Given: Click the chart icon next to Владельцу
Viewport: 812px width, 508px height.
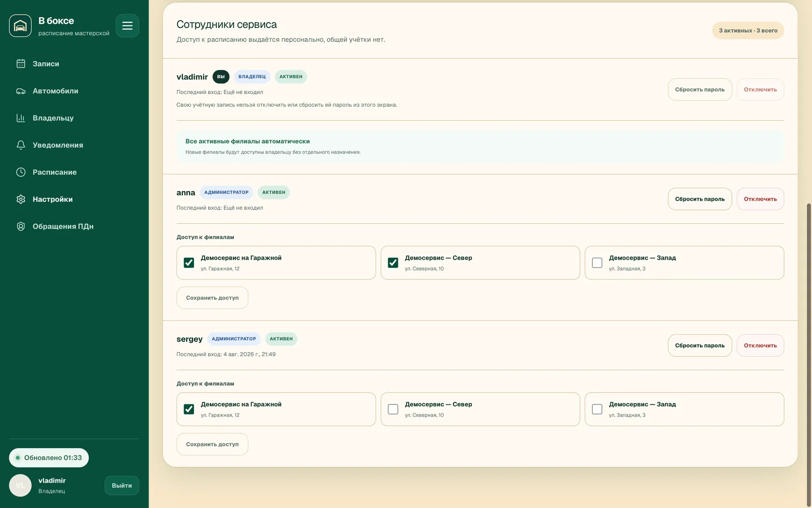Looking at the screenshot, I should (21, 118).
